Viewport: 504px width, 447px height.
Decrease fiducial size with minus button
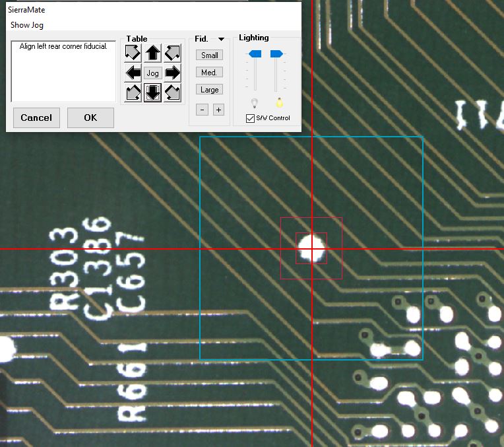(x=203, y=110)
